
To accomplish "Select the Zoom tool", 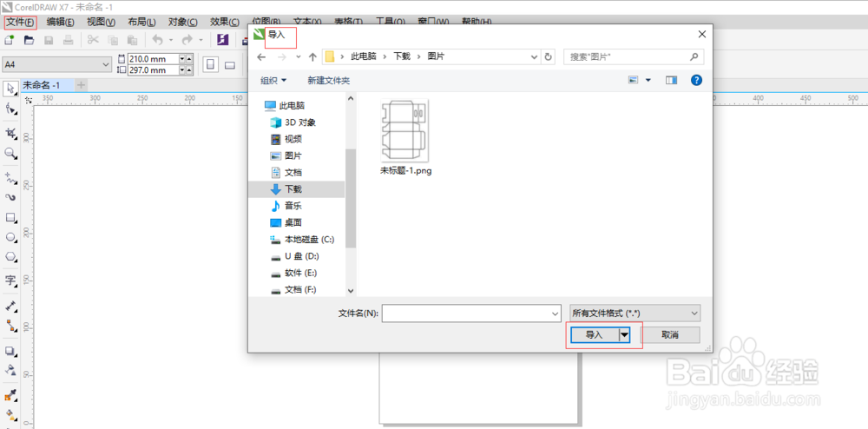I will coord(10,153).
